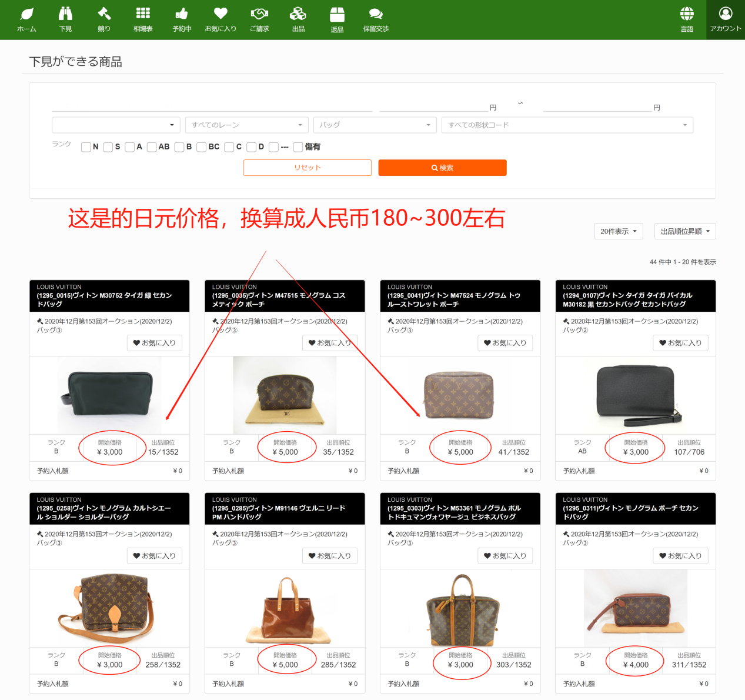Viewport: 745px width, 700px height.
Task: Open title link (1295_0035)ヴィトン M47515
Action: point(279,299)
